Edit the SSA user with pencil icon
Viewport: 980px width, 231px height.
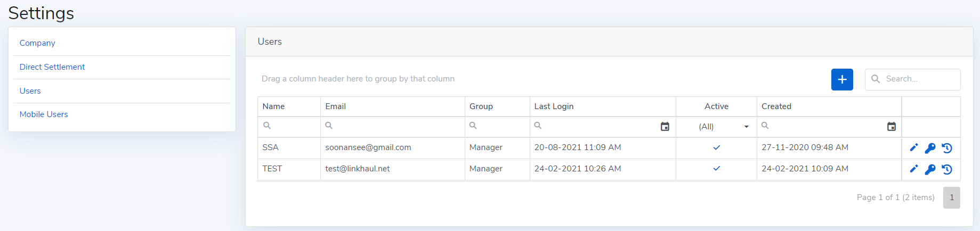(x=913, y=148)
